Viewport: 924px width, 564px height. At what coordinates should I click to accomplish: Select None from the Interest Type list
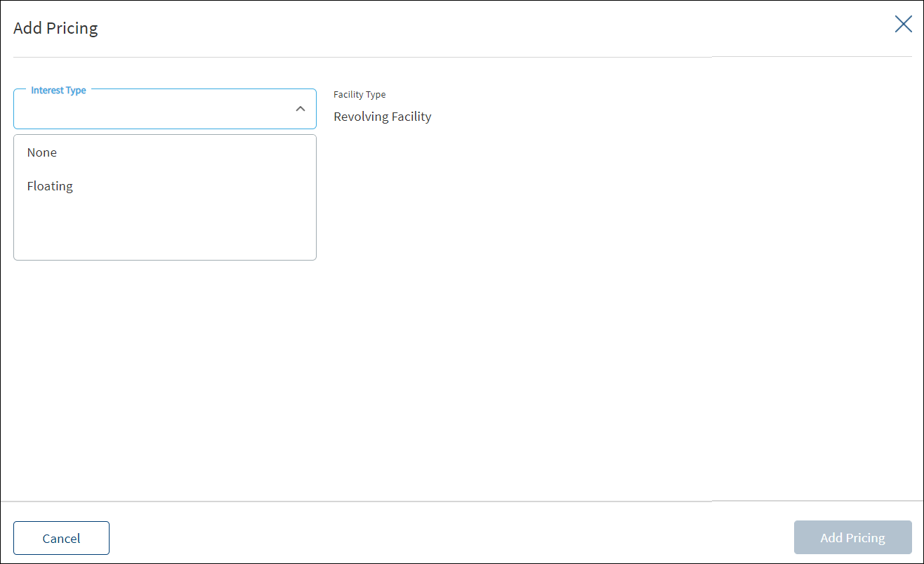(x=165, y=152)
